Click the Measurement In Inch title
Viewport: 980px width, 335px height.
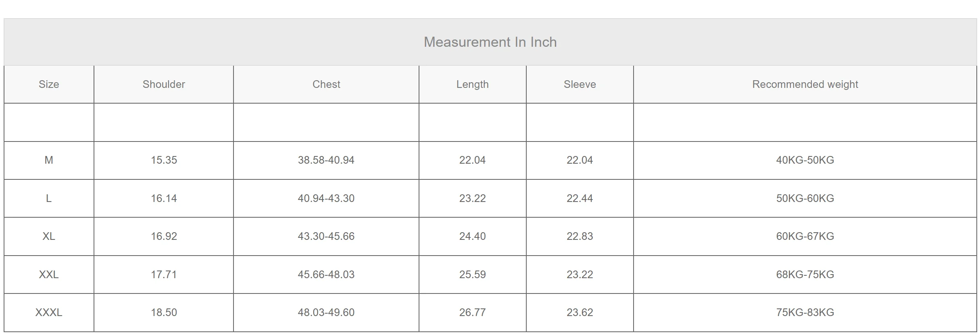(x=490, y=42)
